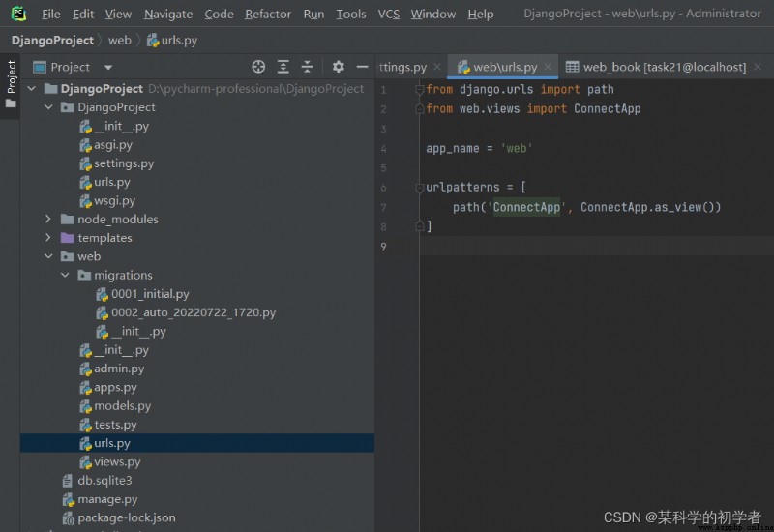Open the Refactor menu
The image size is (774, 532).
pyautogui.click(x=268, y=14)
